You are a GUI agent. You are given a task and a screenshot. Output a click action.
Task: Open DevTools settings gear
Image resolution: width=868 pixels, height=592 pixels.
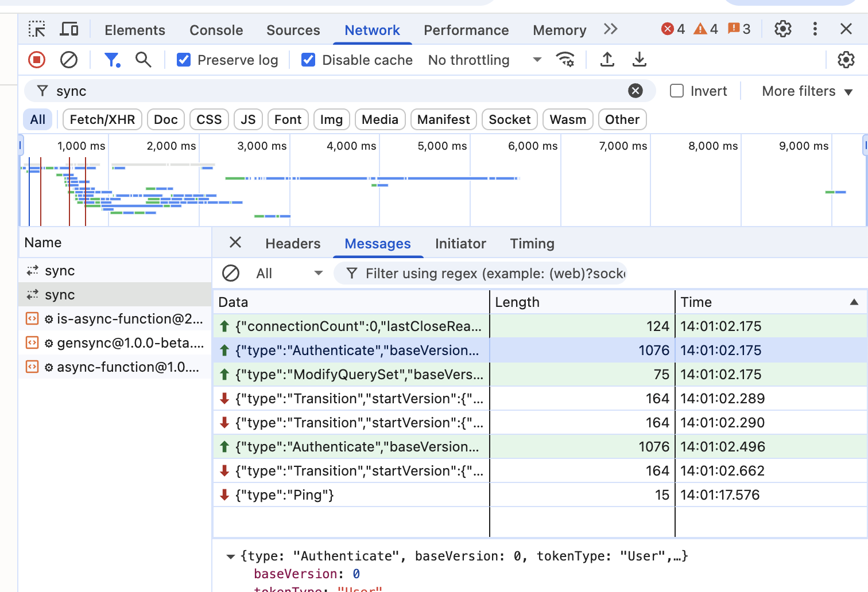(783, 29)
